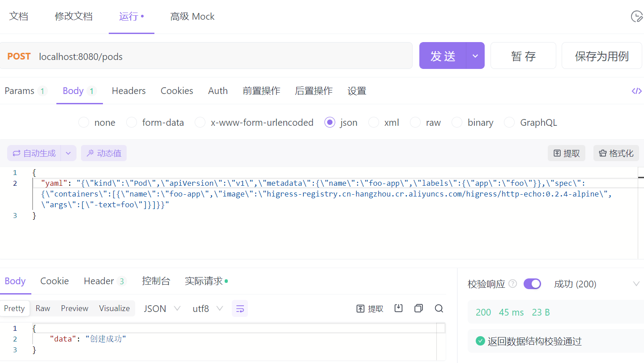Select the binary body type
644x363 pixels.
457,122
